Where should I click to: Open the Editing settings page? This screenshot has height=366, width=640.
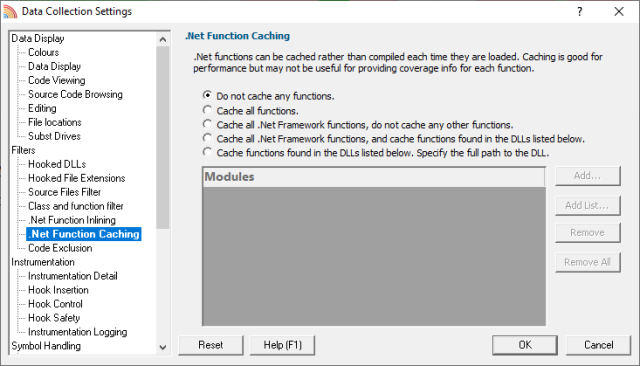[42, 109]
